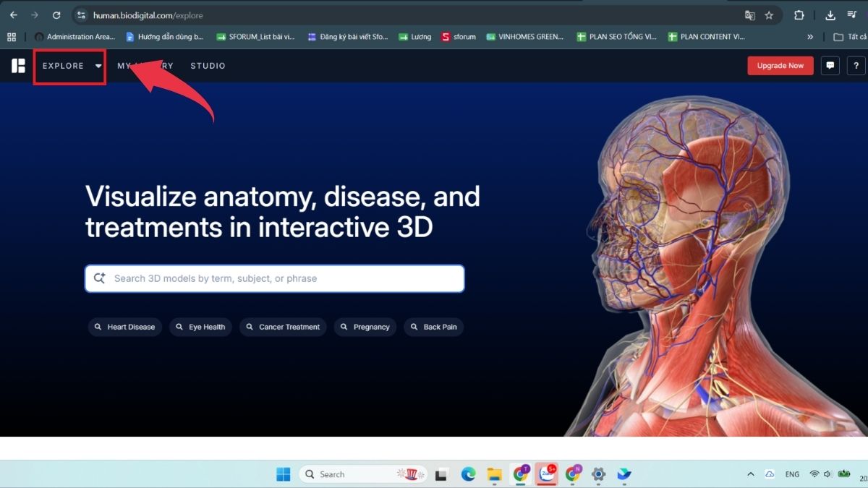Click the OneDrive cloud tray icon
The width and height of the screenshot is (868, 488).
click(x=770, y=474)
